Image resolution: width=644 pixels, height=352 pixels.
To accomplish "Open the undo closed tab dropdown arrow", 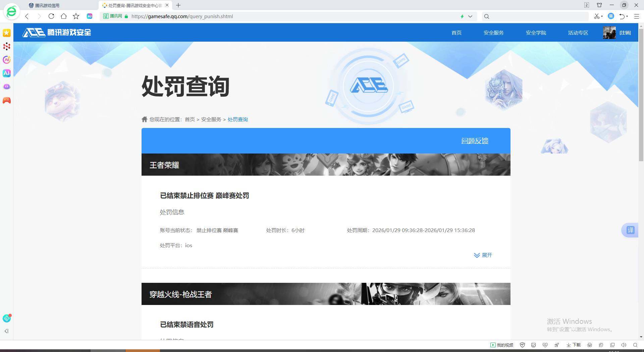I will (627, 16).
